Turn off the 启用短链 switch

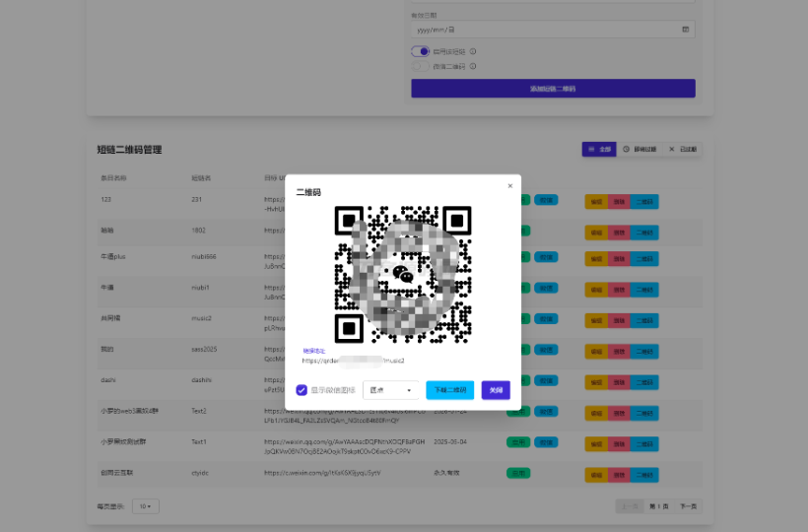click(x=422, y=51)
